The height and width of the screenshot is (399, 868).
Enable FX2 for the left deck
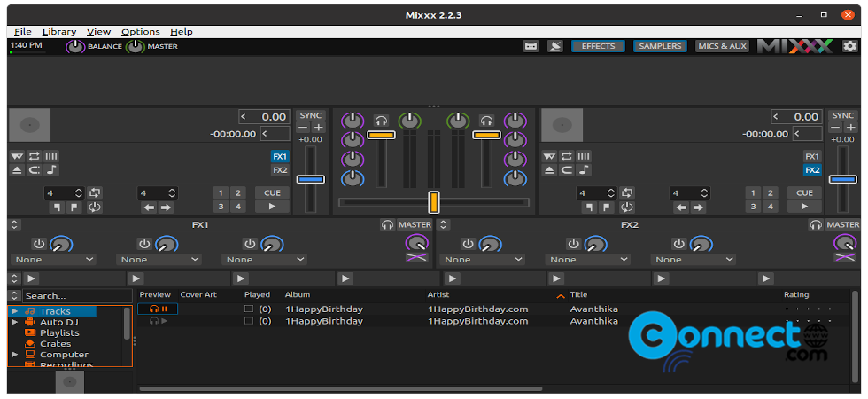pos(280,170)
